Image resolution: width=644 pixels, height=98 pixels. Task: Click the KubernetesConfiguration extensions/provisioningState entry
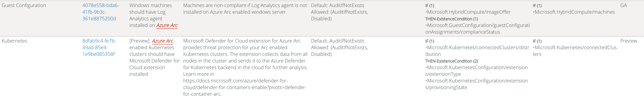coord(476,84)
